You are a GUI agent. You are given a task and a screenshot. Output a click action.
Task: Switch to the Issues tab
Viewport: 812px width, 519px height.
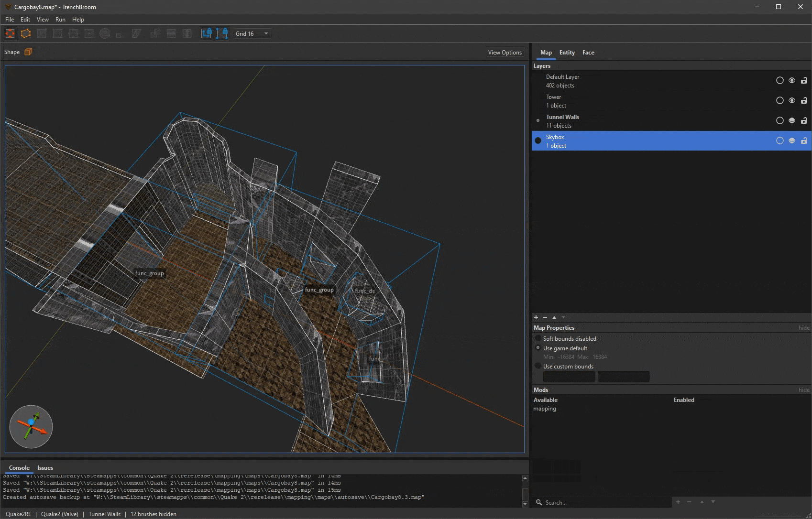45,468
